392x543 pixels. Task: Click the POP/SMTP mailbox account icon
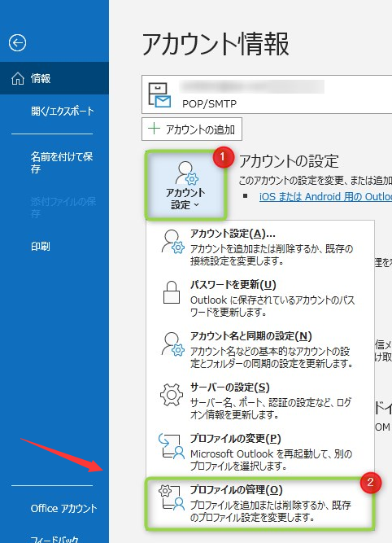pyautogui.click(x=159, y=94)
